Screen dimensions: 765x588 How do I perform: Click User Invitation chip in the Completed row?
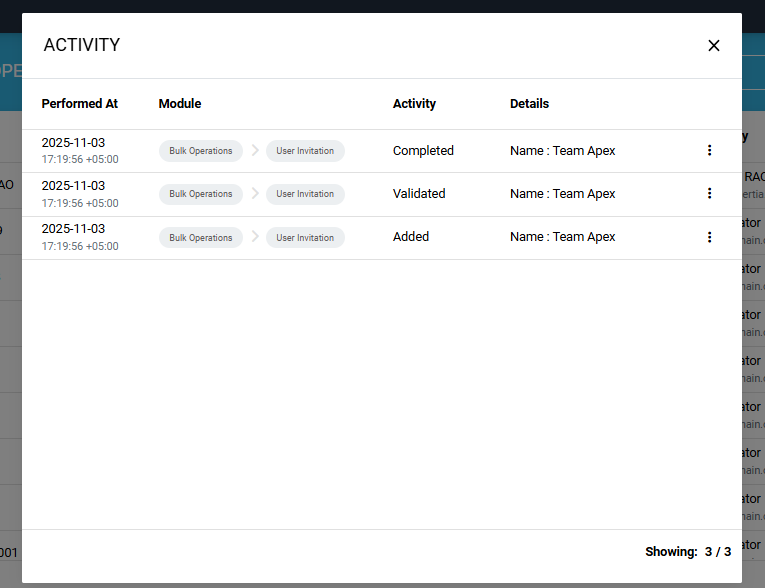[305, 151]
